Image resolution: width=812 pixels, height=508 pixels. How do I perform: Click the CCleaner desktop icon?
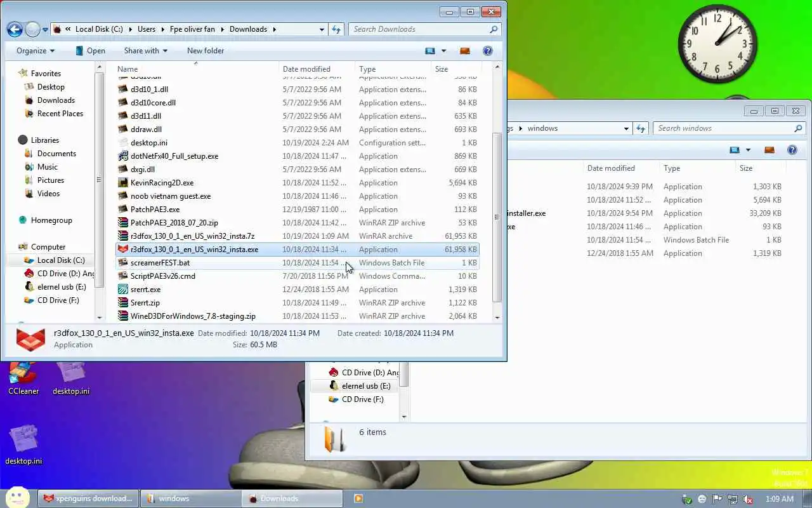point(23,377)
